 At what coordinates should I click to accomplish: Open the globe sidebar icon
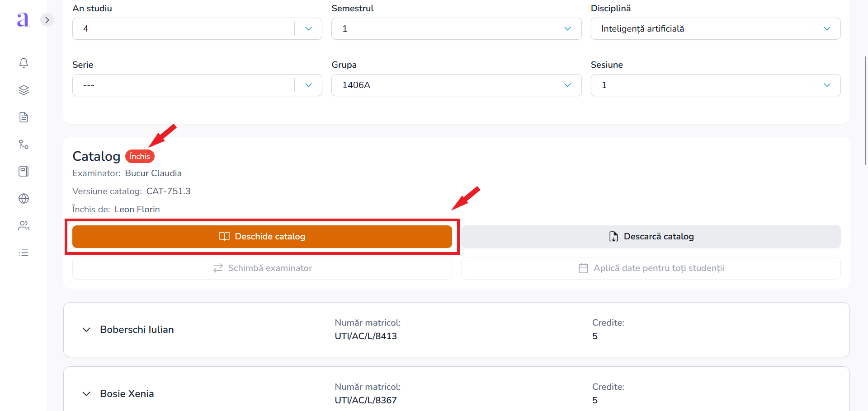[24, 199]
